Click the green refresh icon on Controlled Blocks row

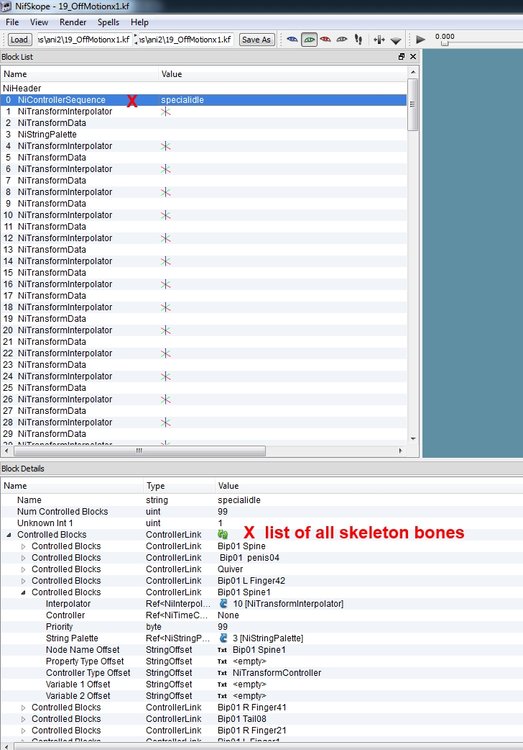coord(223,534)
